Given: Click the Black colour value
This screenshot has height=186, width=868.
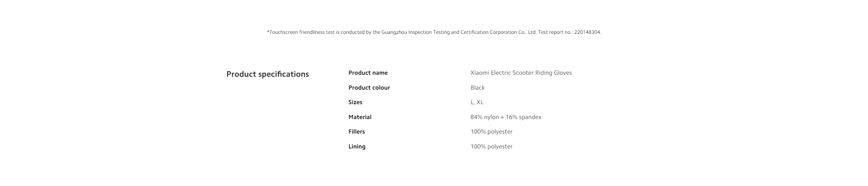Looking at the screenshot, I should pyautogui.click(x=477, y=88).
